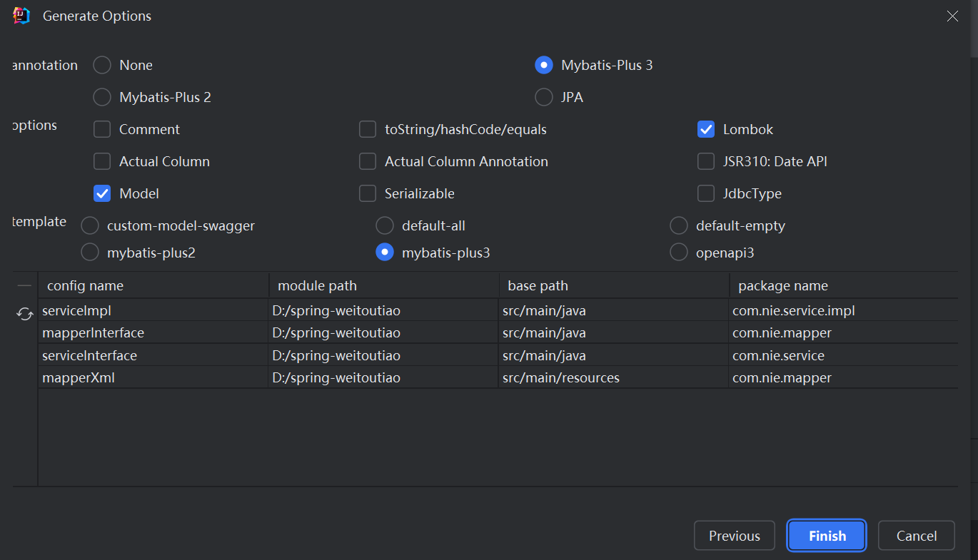
Task: Click the module path column header
Action: pos(384,285)
